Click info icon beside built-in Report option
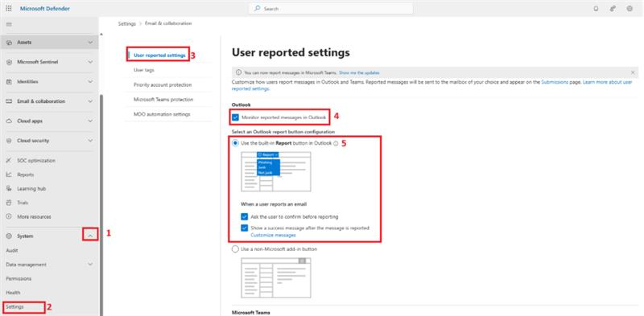 click(x=336, y=143)
